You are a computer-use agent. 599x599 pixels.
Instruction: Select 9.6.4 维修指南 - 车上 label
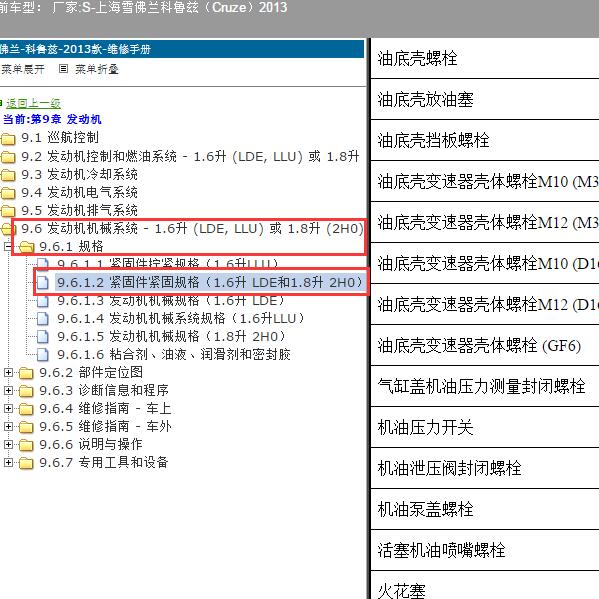click(105, 408)
